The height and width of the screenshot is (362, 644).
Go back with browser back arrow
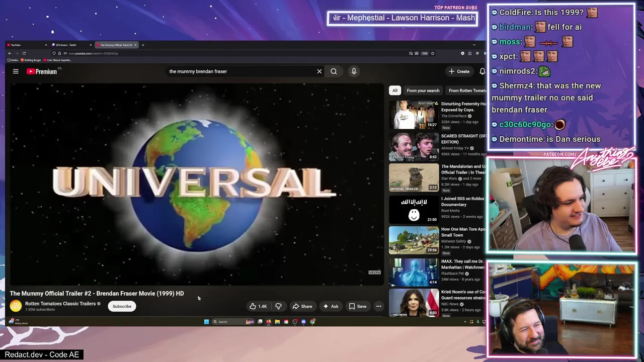(x=10, y=53)
